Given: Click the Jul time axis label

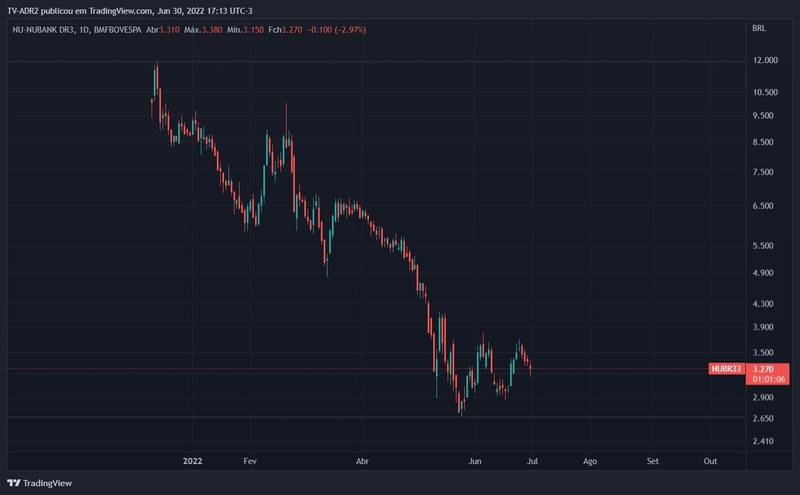Looking at the screenshot, I should (532, 461).
